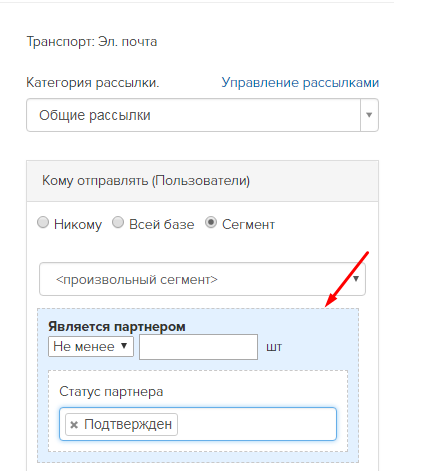Click the arrow icon of произвольный сегмент select

point(356,279)
